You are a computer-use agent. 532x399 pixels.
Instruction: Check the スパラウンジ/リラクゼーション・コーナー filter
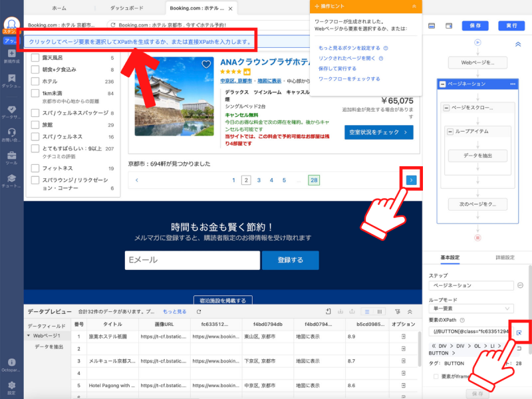(x=35, y=180)
